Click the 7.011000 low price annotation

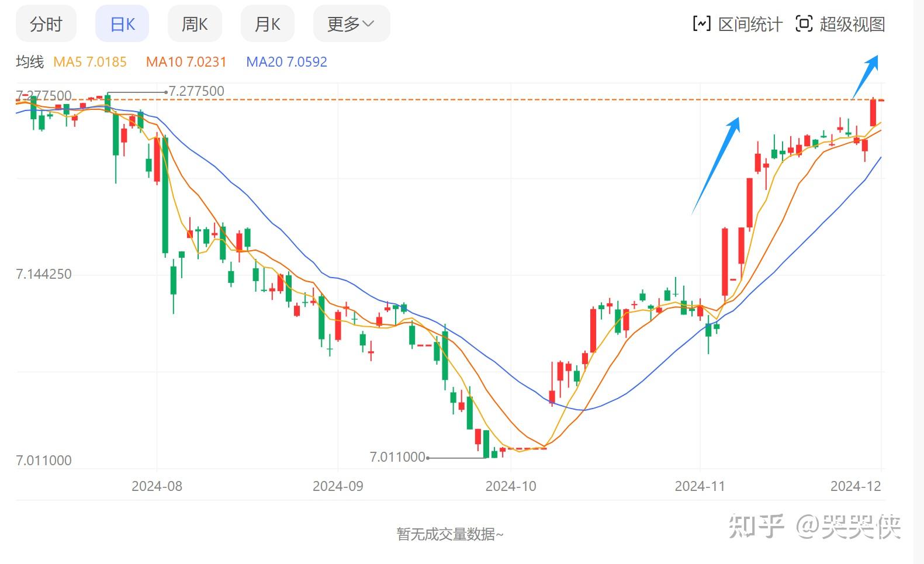tap(397, 457)
